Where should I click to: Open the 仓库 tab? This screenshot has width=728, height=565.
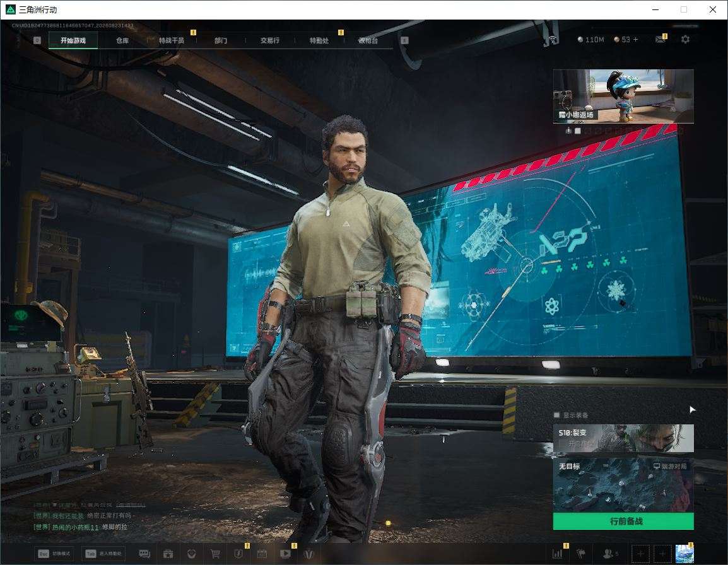click(x=122, y=40)
